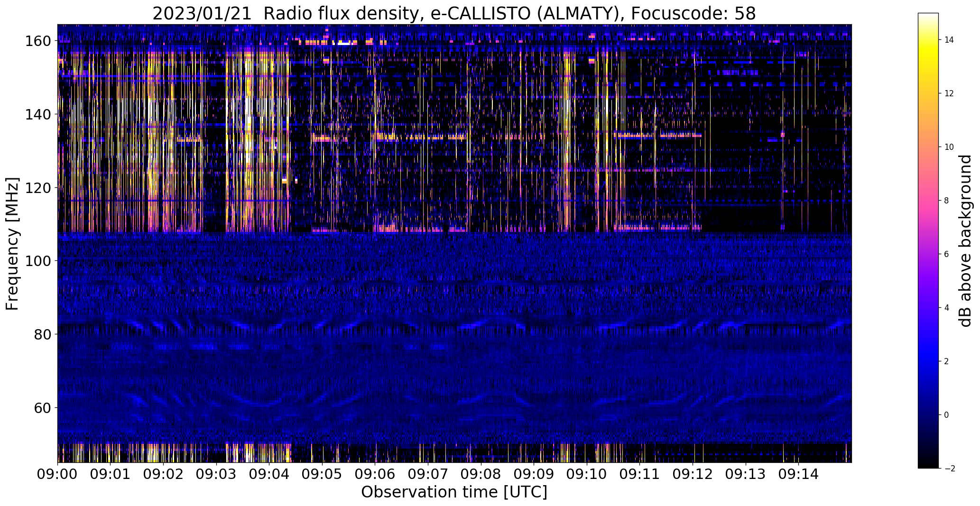Click the colorbar tick value 14
This screenshot has width=980, height=506.
pos(949,40)
